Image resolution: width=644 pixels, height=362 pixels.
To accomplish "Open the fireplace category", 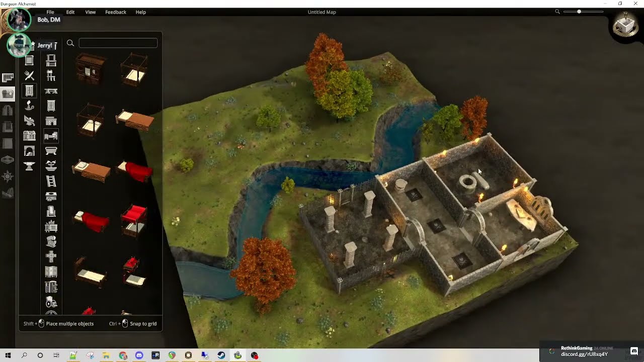I will click(29, 151).
